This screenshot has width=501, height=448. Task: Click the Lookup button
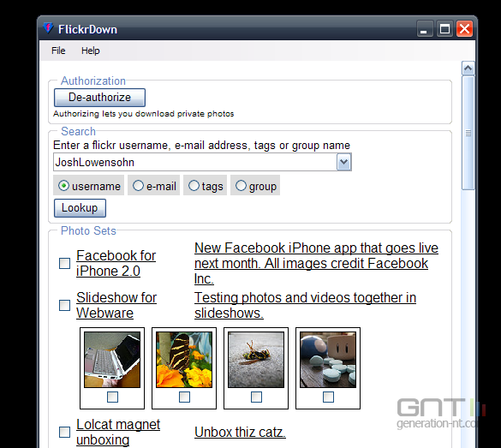pyautogui.click(x=80, y=208)
